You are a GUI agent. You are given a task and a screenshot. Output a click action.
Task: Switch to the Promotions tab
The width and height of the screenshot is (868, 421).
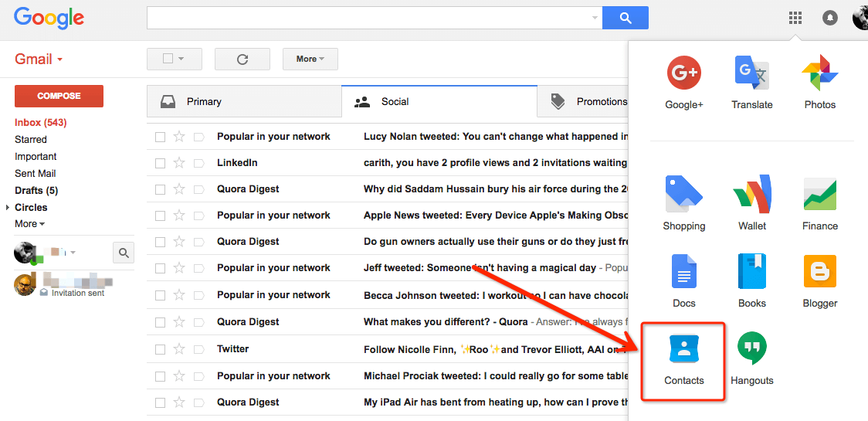point(583,101)
